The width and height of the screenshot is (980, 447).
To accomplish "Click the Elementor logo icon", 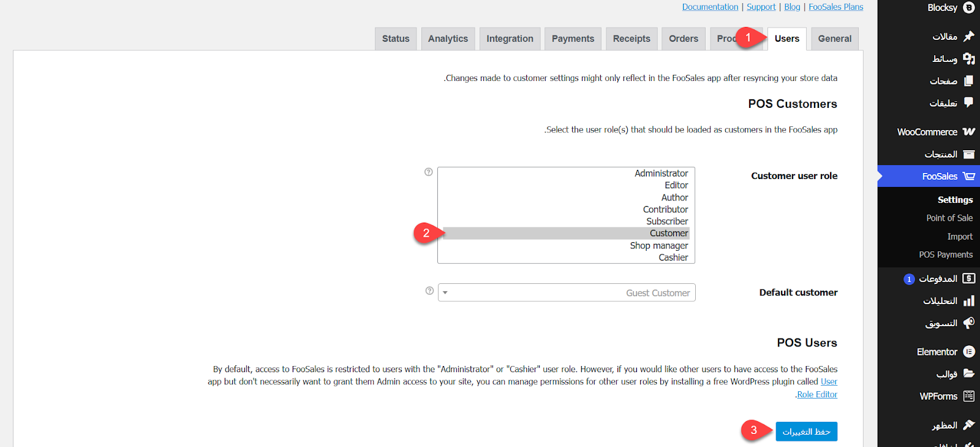I will (969, 351).
